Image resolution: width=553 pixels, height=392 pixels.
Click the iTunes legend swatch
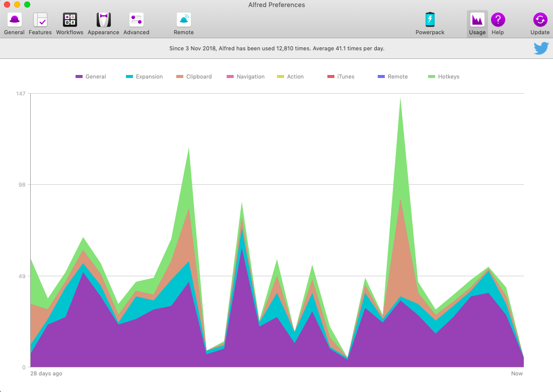click(331, 76)
